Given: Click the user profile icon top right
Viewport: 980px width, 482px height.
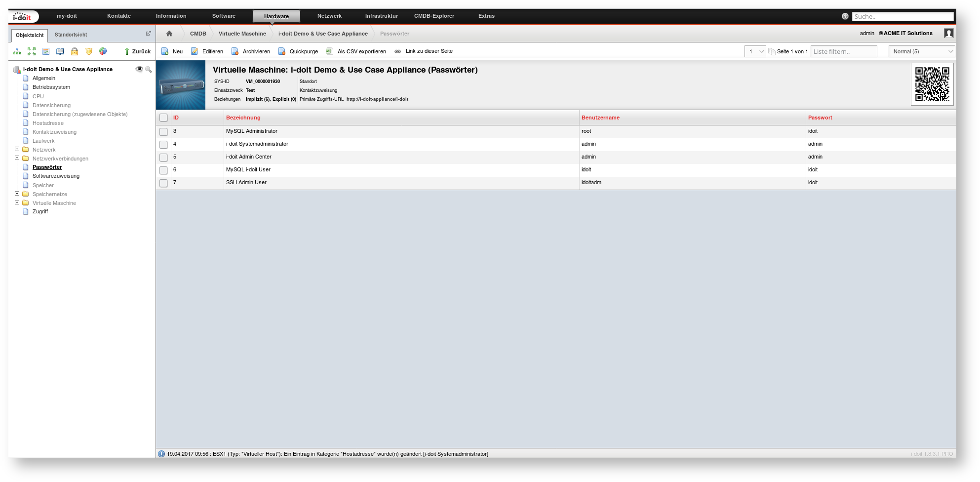Looking at the screenshot, I should 948,34.
